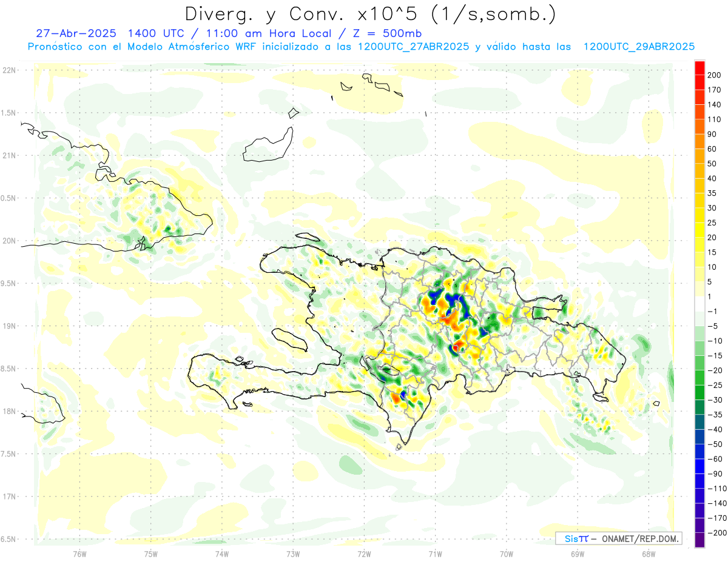Click the "8.5N" latitude axis label
The width and height of the screenshot is (728, 562).
(x=9, y=369)
